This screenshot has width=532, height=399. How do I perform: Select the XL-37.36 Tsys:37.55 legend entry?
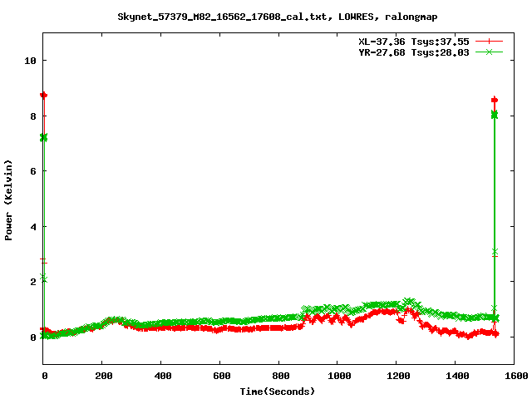pyautogui.click(x=414, y=42)
